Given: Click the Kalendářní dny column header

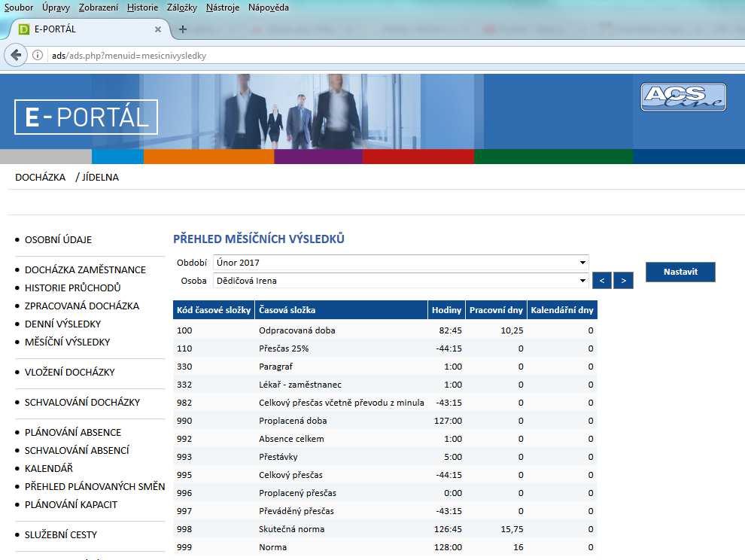Looking at the screenshot, I should [x=562, y=310].
